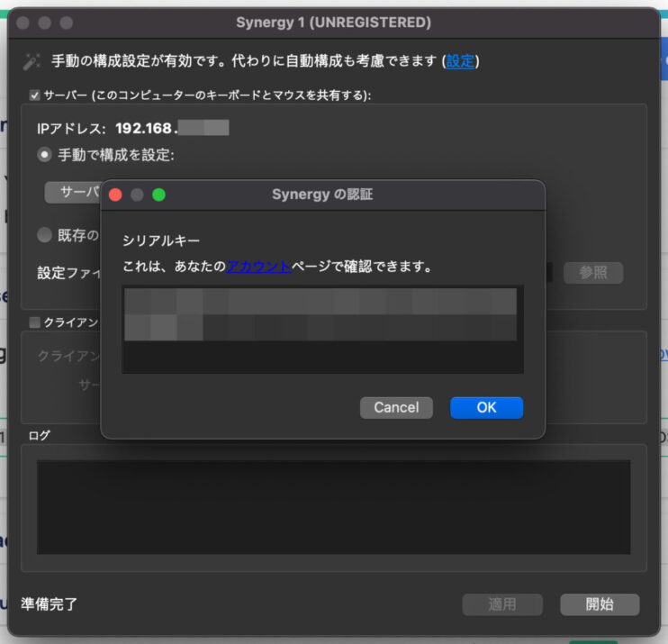Click the green zoom button of the activation dialog
This screenshot has height=644, width=668.
click(159, 195)
